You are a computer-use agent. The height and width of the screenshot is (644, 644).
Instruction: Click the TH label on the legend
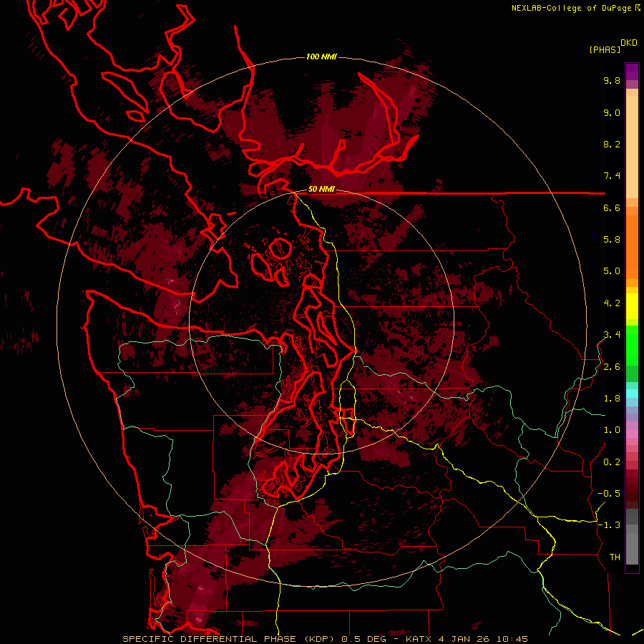tap(615, 557)
